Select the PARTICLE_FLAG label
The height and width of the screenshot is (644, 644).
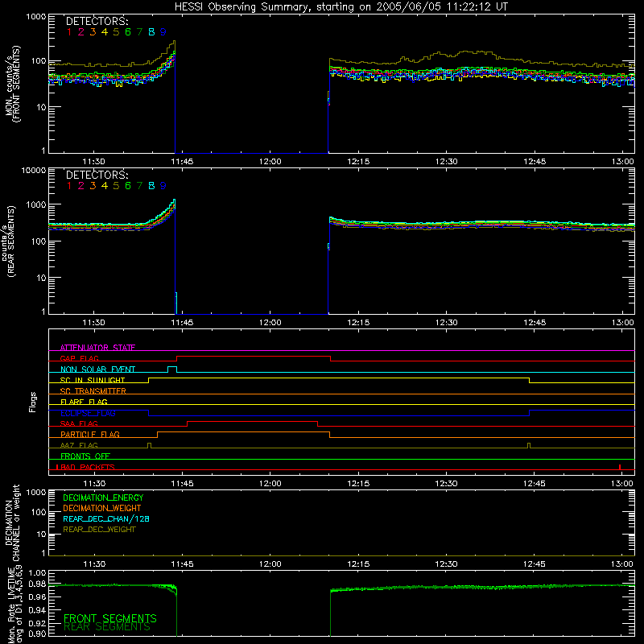(x=90, y=434)
